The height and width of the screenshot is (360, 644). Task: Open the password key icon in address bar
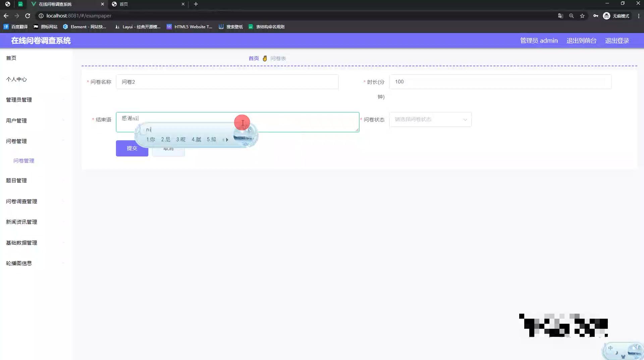(x=596, y=16)
